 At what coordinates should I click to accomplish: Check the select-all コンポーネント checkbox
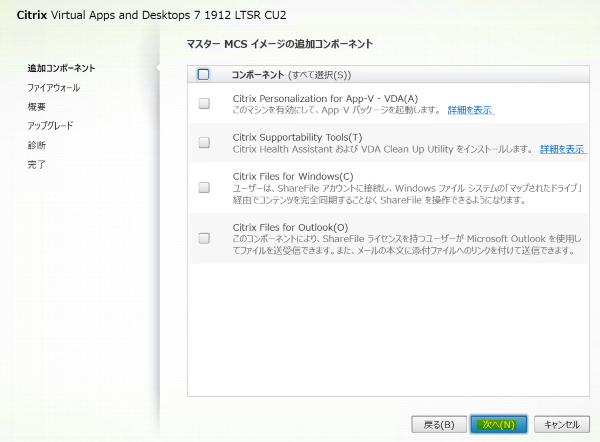[203, 74]
